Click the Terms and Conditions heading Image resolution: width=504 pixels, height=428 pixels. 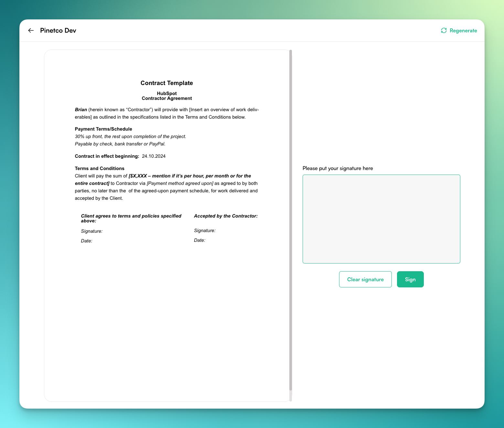pyautogui.click(x=100, y=168)
